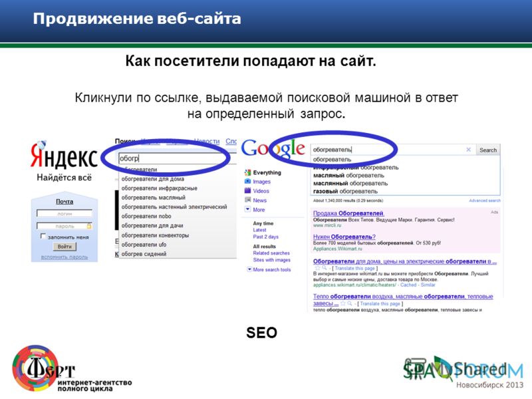Open result Тепло обогреватели воздуха

pos(403,300)
